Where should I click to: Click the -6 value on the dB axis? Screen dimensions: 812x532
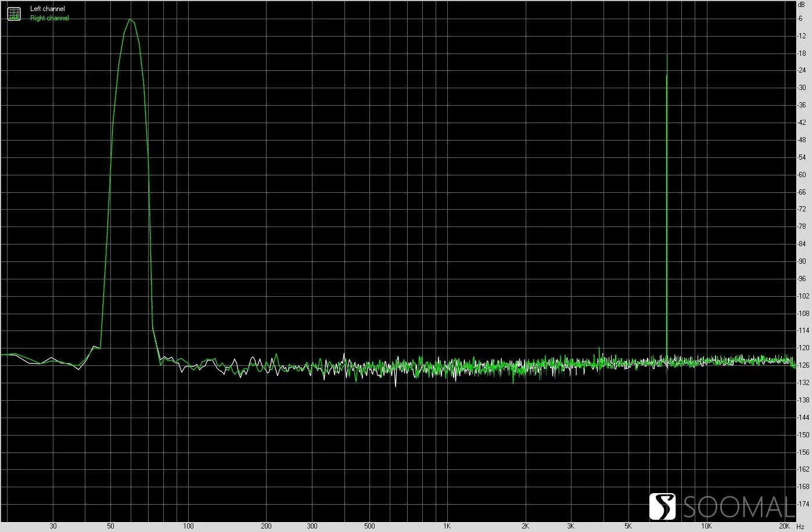(800, 19)
